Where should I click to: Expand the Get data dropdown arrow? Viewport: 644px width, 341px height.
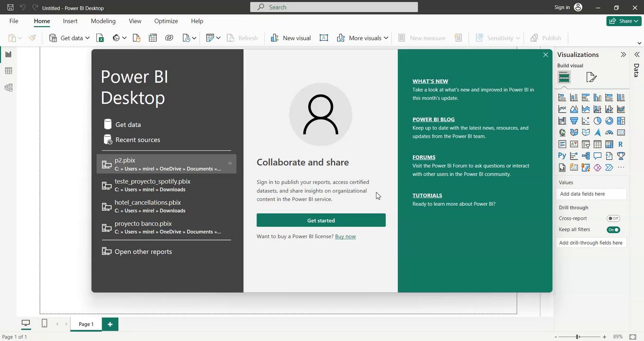pyautogui.click(x=87, y=38)
